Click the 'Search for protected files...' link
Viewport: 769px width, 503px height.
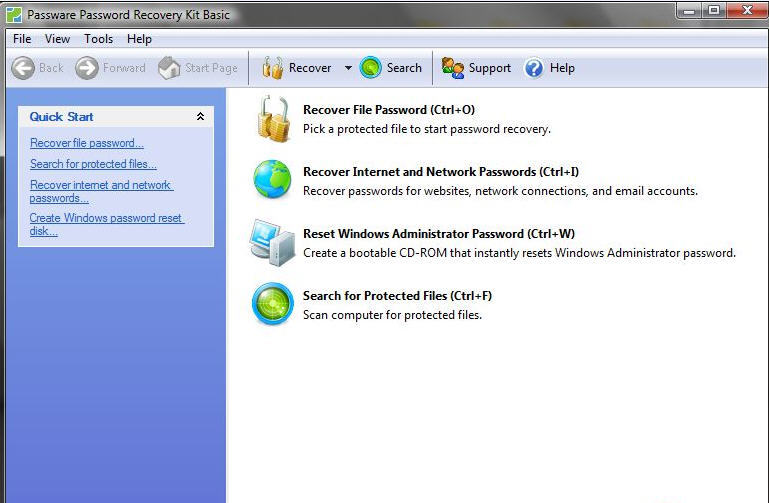(x=93, y=164)
